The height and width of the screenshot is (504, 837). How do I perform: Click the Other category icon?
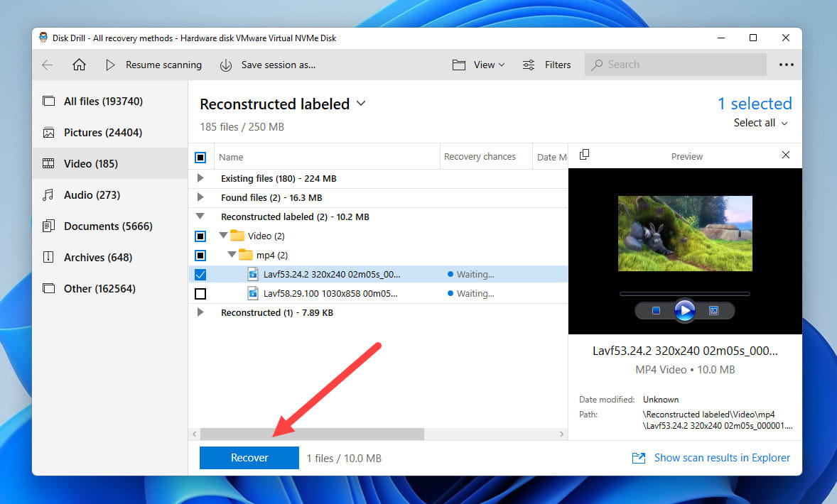click(48, 288)
